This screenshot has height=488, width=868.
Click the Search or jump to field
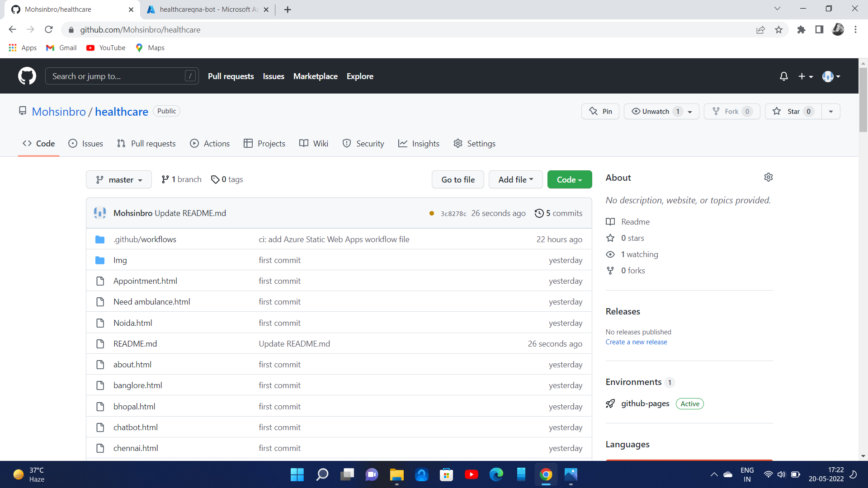[122, 76]
